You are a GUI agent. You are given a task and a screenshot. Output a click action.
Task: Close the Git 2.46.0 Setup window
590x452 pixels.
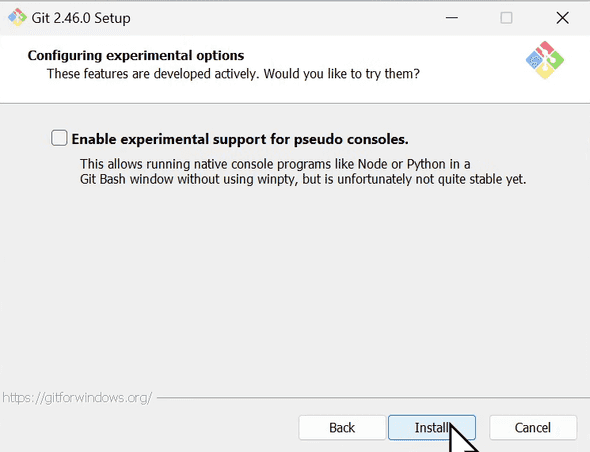(x=563, y=18)
